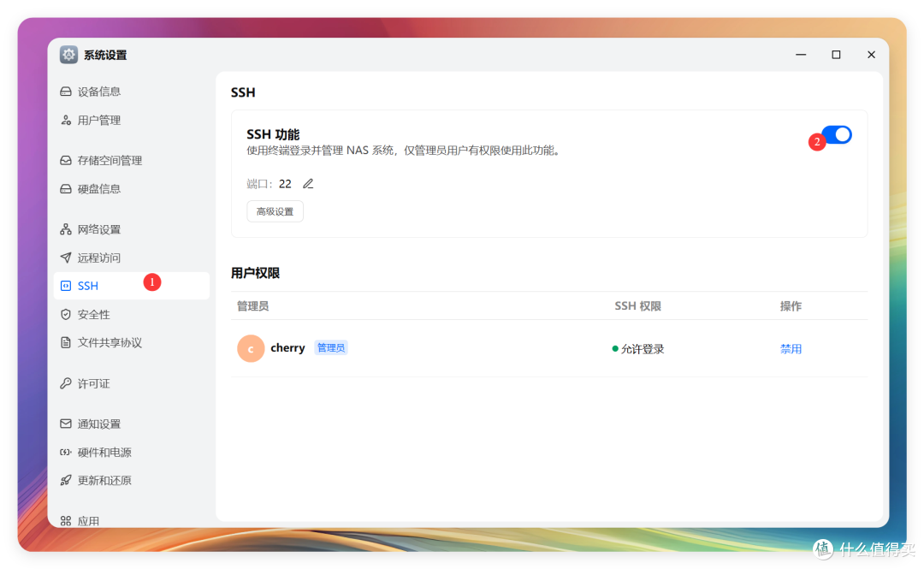Click the 应用 apps grid icon
924x569 pixels.
(65, 520)
